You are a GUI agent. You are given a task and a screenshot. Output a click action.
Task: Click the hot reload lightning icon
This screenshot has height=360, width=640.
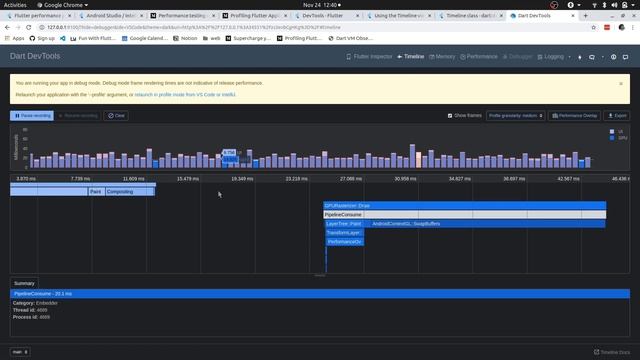click(x=580, y=57)
